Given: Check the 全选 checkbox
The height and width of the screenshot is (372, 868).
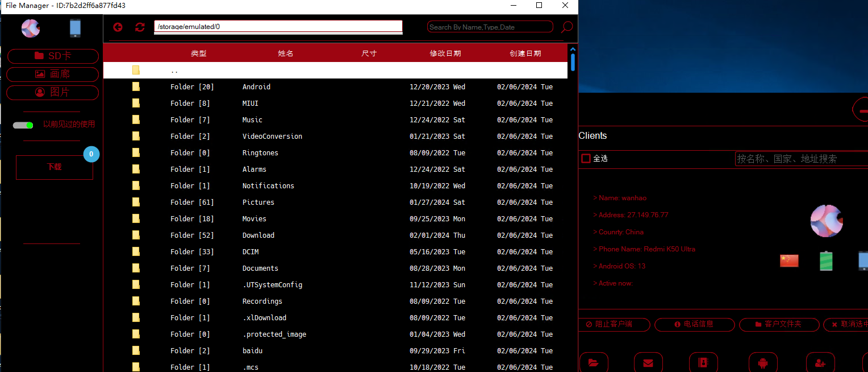Looking at the screenshot, I should point(586,159).
